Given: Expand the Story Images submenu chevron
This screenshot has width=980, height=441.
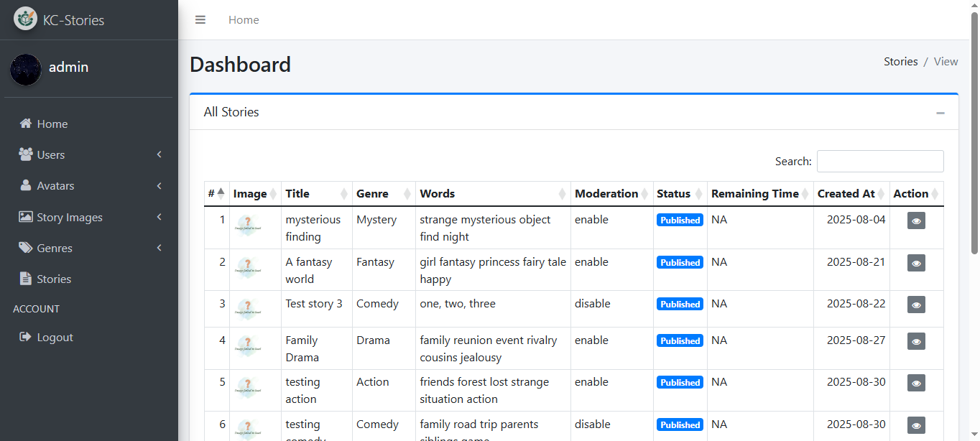Looking at the screenshot, I should (160, 217).
